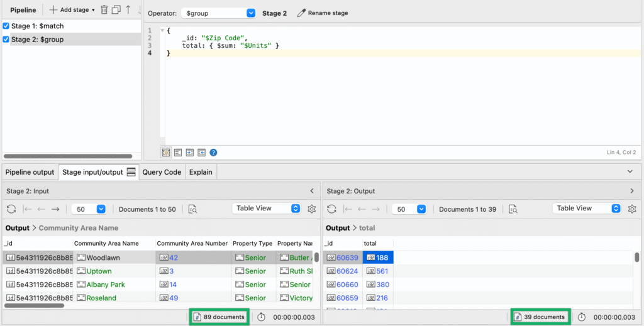This screenshot has width=644, height=326.
Task: Click Rename stage with the pencil icon
Action: pyautogui.click(x=323, y=13)
